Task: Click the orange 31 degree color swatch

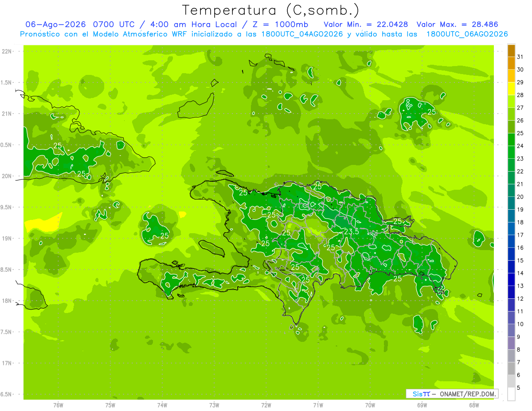Action: (511, 51)
